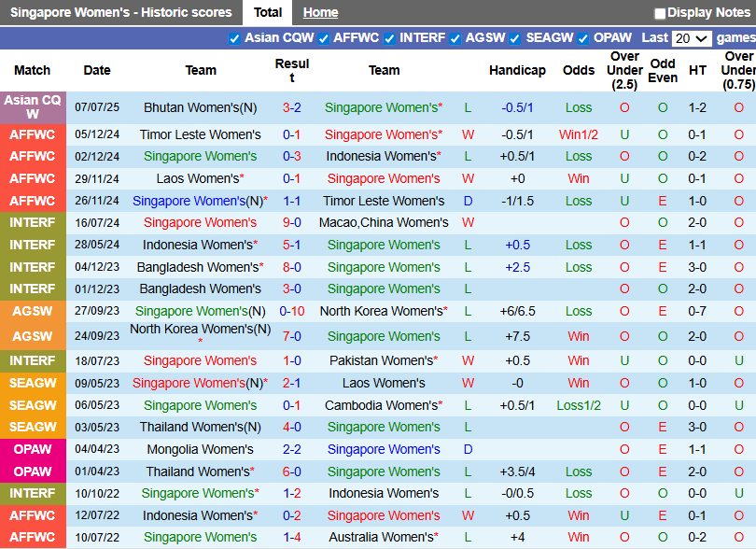Open the 3-2 result on 07/07/25
756x549 pixels.
click(x=292, y=107)
